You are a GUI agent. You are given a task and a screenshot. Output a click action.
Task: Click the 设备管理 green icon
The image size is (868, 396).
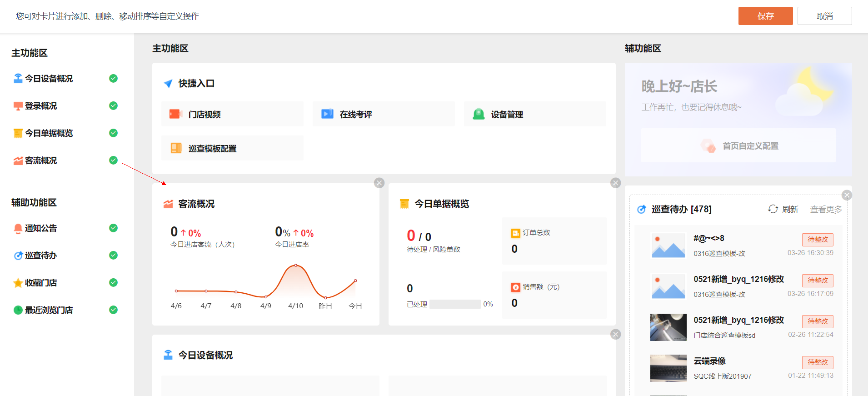coord(479,114)
